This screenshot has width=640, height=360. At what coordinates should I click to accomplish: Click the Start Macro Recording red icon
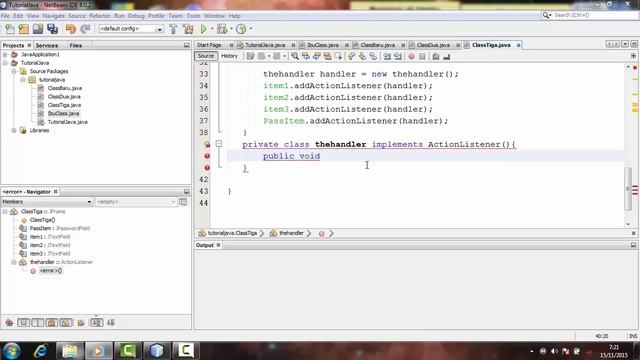pos(411,56)
